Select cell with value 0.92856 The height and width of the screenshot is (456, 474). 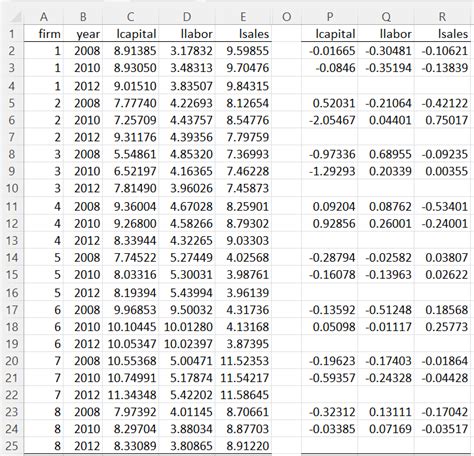pos(329,223)
